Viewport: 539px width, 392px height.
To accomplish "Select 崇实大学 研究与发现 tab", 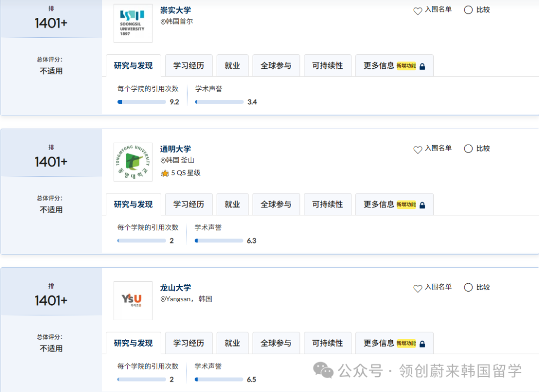I will [x=133, y=66].
